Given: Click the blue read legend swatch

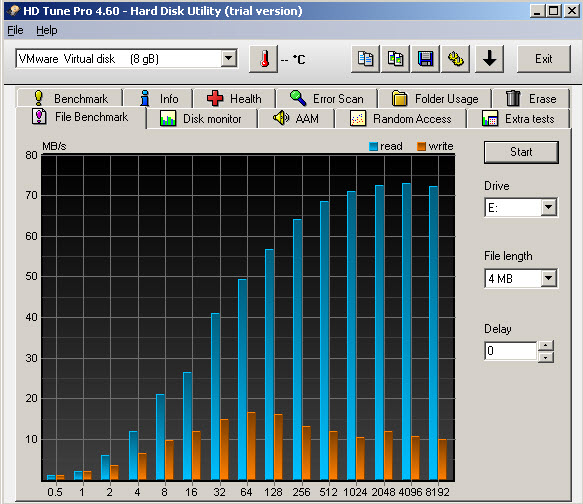Looking at the screenshot, I should point(373,146).
